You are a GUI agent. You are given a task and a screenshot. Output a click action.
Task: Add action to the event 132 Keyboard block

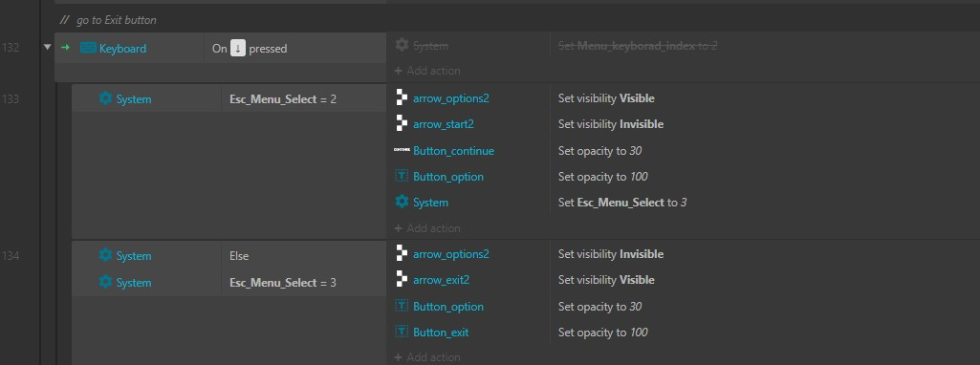pos(427,71)
